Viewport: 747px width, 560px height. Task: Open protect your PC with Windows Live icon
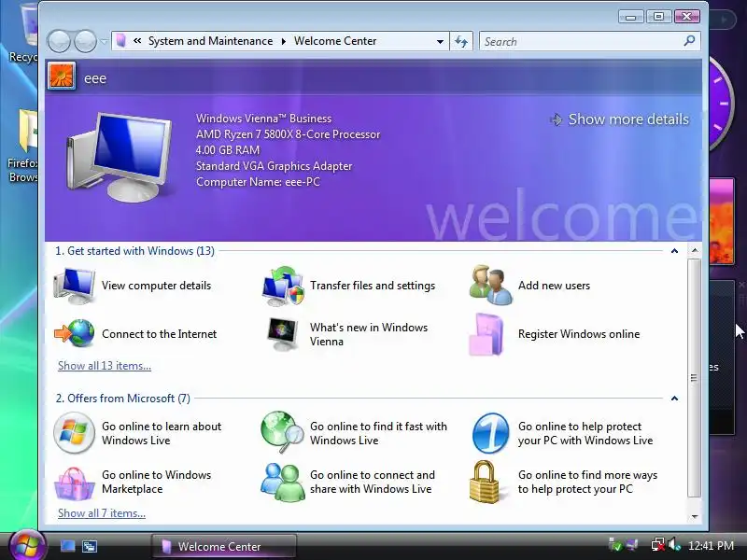[491, 433]
